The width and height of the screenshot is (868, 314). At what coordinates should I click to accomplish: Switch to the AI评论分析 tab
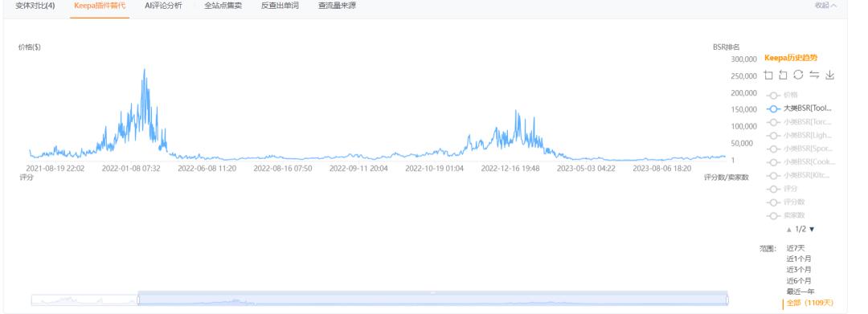pyautogui.click(x=163, y=6)
